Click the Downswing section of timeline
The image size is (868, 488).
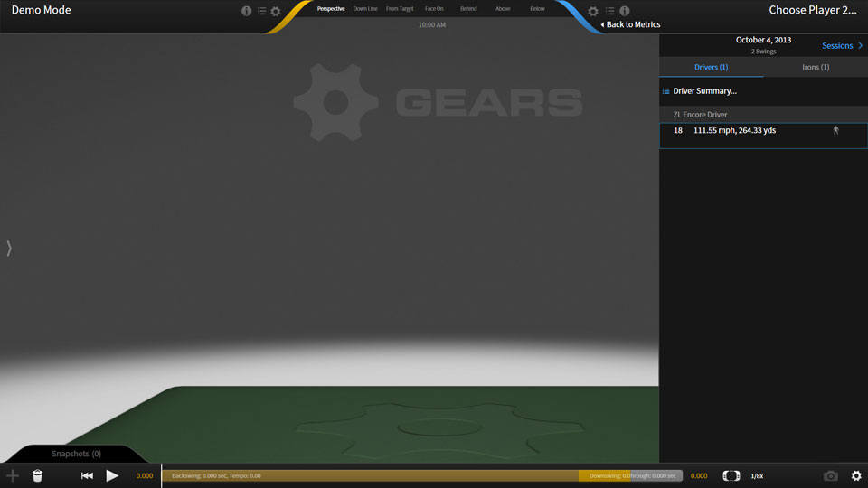pos(605,476)
